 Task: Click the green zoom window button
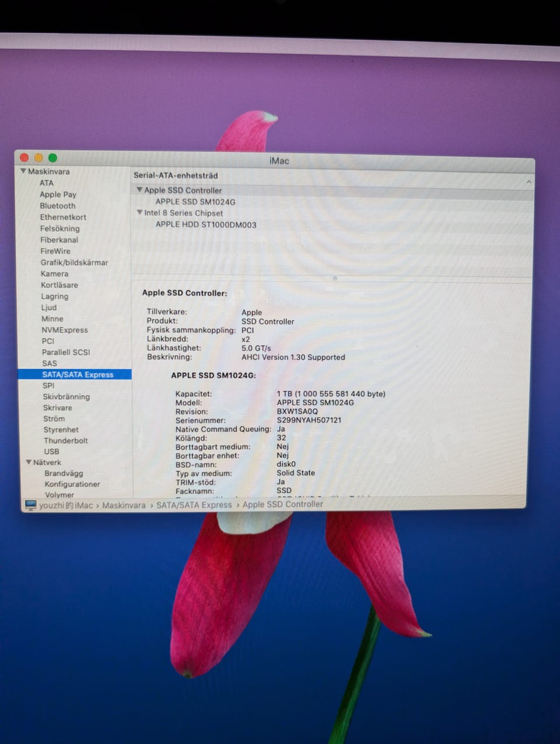click(52, 158)
